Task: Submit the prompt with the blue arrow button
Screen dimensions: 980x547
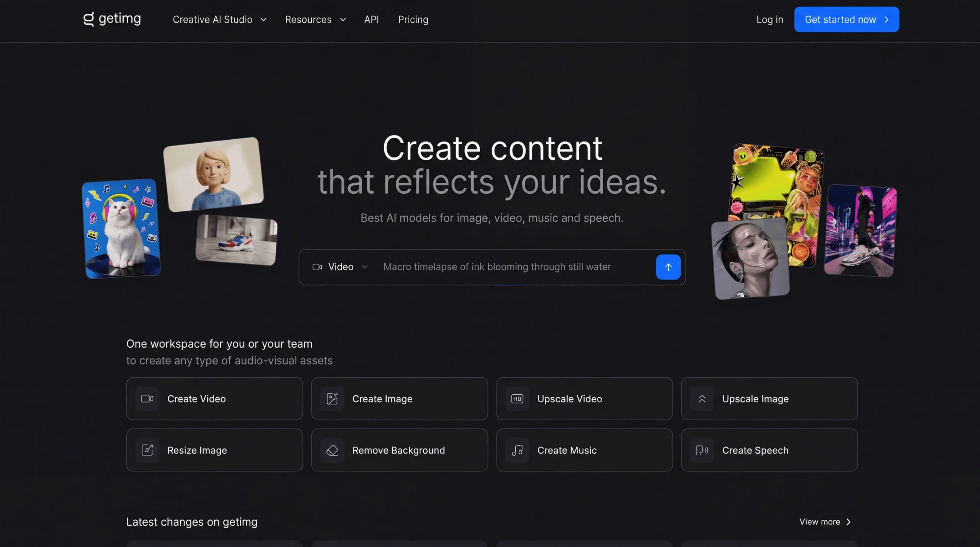Action: [x=668, y=267]
